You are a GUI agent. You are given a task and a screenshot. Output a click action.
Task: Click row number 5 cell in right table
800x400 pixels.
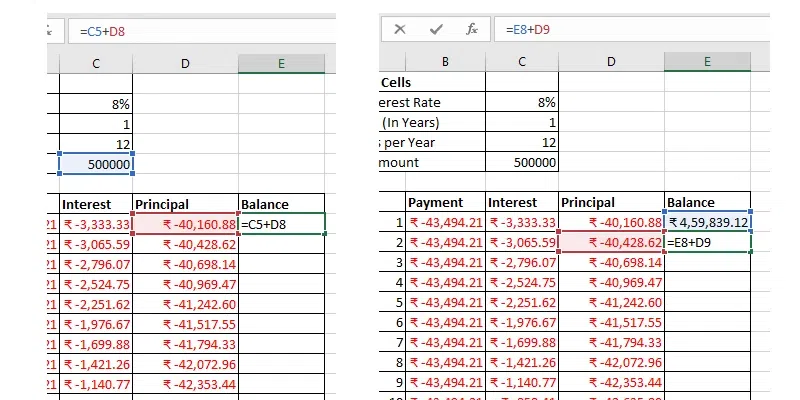pos(393,302)
